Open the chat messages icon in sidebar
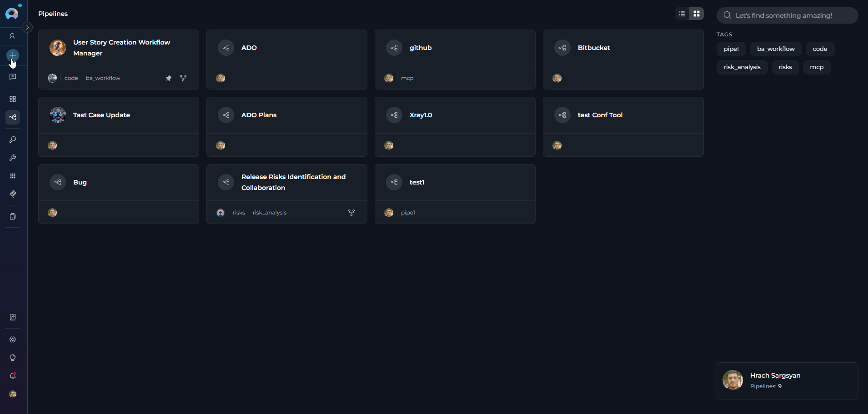Image resolution: width=868 pixels, height=414 pixels. (12, 77)
